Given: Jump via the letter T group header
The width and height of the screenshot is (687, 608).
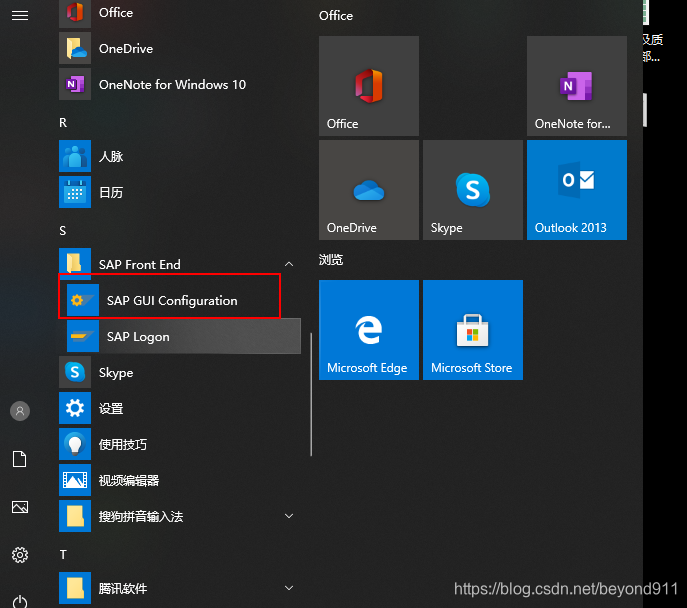Looking at the screenshot, I should tap(63, 555).
